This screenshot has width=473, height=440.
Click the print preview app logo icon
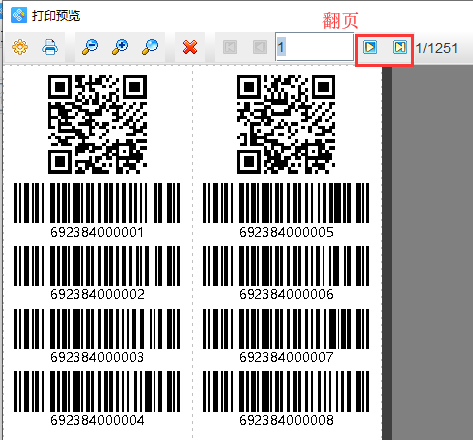pos(19,15)
